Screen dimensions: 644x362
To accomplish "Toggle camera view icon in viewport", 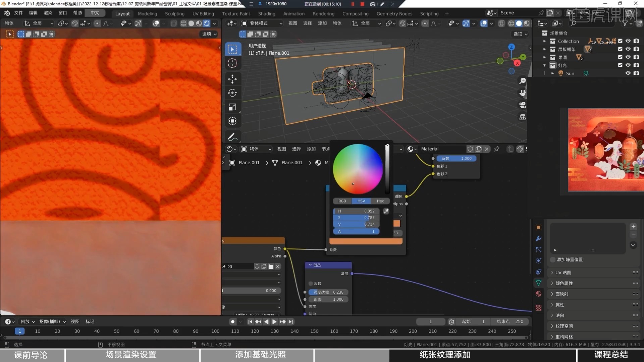I will coord(523,105).
